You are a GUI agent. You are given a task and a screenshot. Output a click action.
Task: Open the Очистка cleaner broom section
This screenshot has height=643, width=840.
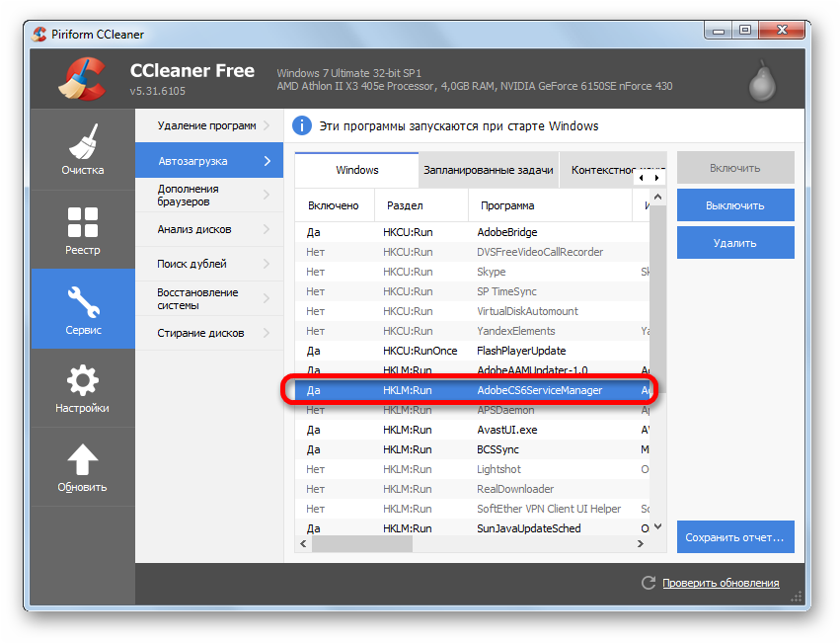[x=83, y=149]
